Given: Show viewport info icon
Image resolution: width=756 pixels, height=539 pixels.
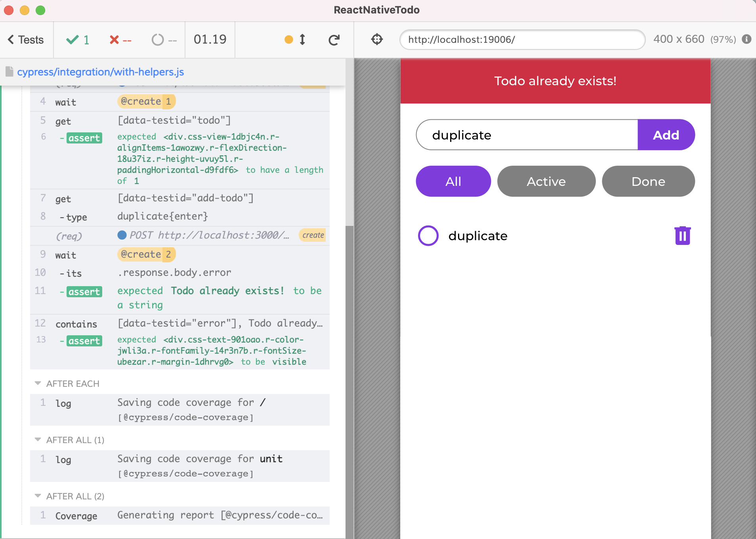Looking at the screenshot, I should [x=746, y=39].
